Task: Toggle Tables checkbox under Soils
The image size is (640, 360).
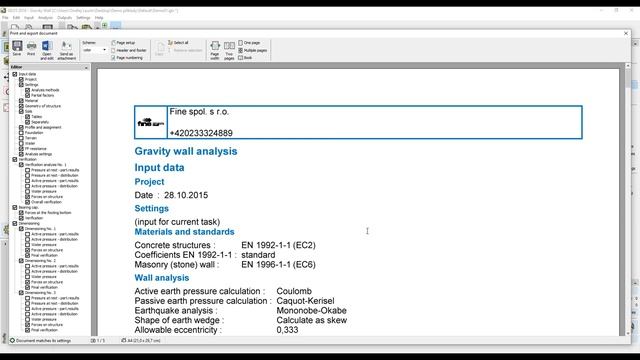Action: [x=27, y=117]
